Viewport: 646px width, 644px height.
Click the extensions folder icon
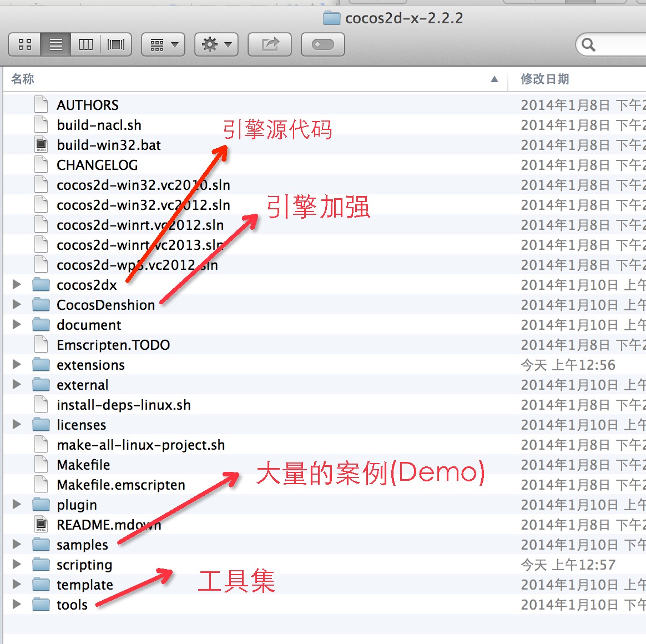(41, 364)
